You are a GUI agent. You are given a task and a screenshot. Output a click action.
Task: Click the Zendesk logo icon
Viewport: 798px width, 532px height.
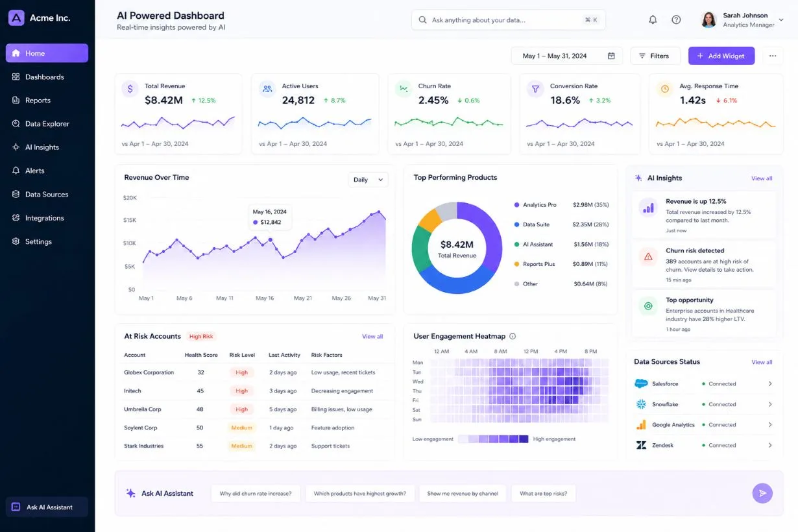click(641, 445)
